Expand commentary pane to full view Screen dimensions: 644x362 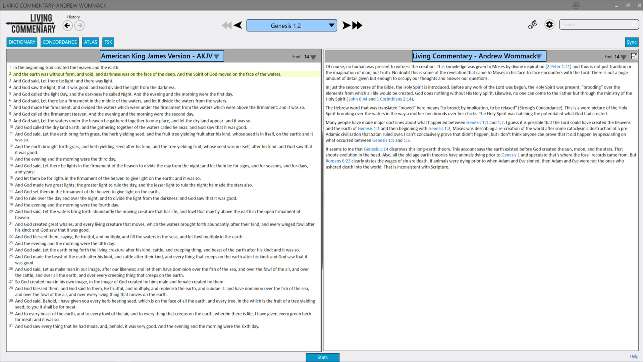(x=634, y=56)
